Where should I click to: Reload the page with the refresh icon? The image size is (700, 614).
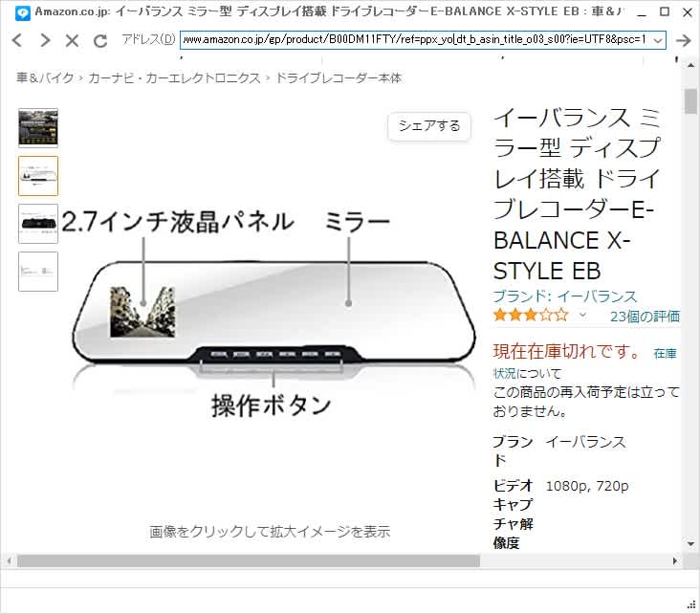coord(100,40)
